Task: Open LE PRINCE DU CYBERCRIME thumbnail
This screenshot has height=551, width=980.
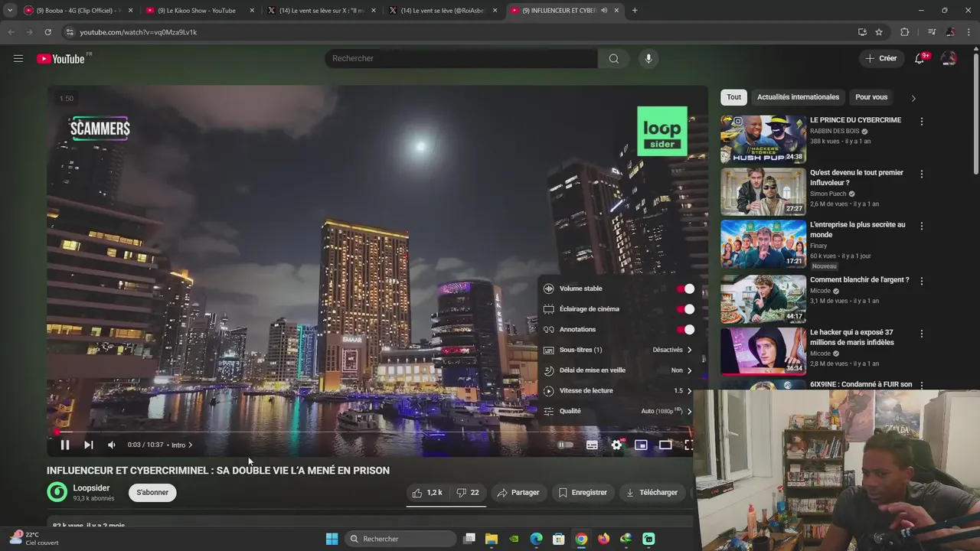Action: 763,139
